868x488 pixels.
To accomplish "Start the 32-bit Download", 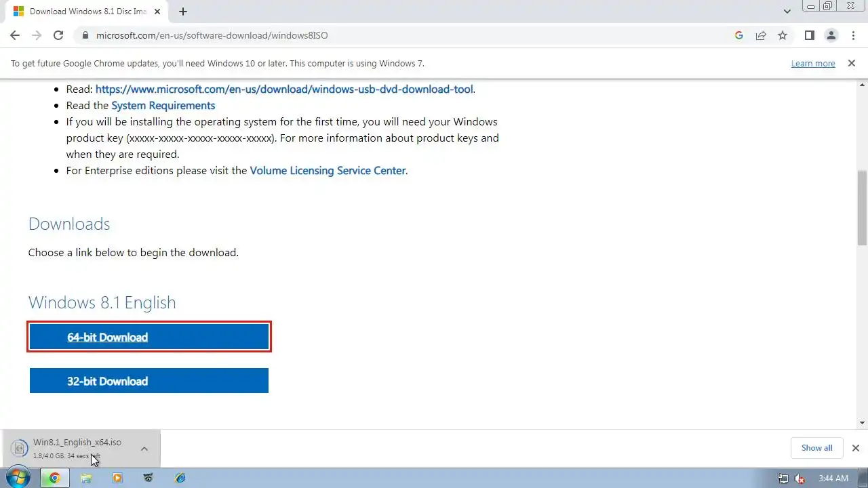I will (x=149, y=381).
